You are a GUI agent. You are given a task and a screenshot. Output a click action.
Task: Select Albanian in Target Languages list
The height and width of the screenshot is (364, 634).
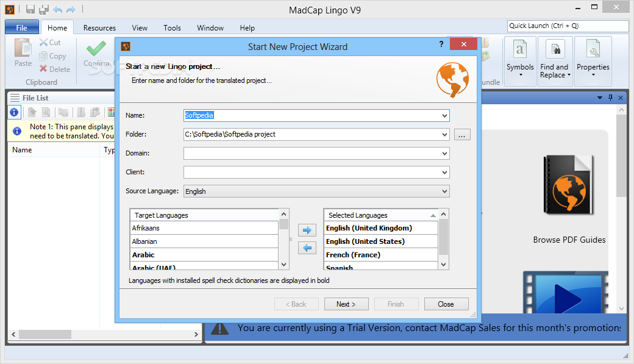204,241
